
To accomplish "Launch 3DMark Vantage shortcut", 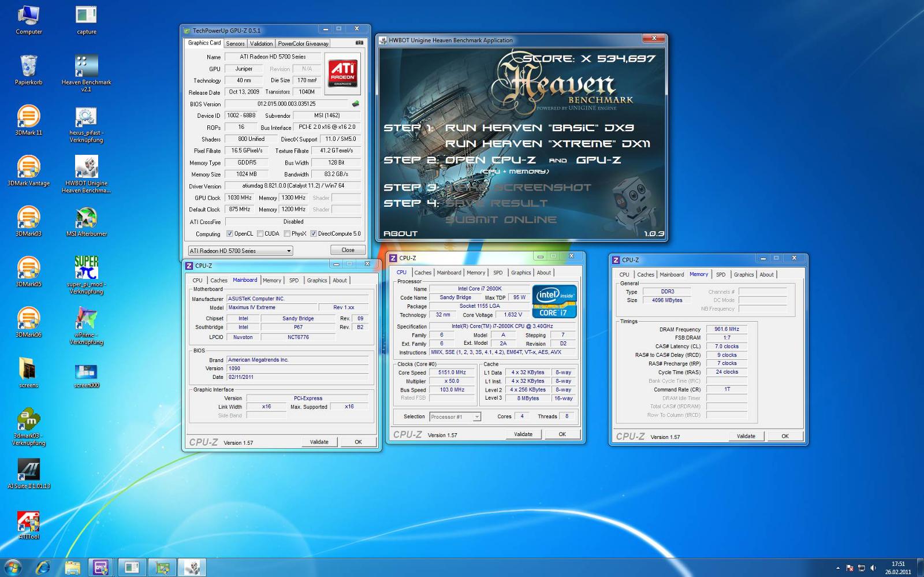I will tap(28, 171).
